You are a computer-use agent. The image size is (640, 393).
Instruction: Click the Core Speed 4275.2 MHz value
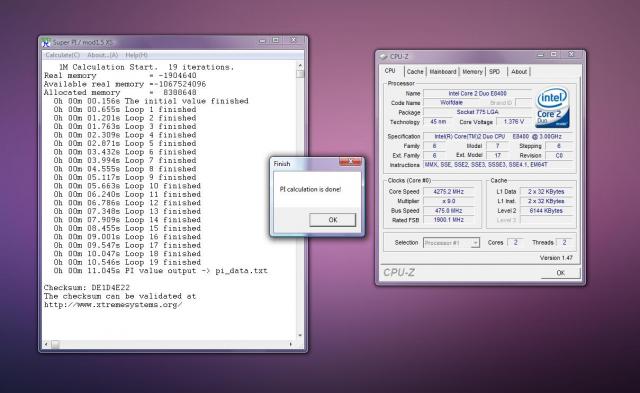tap(449, 191)
